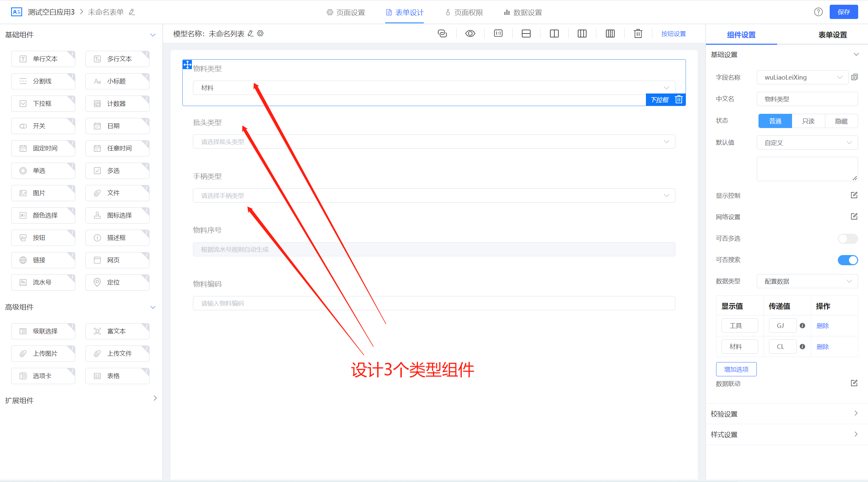Click the two-column layout icon
Image resolution: width=868 pixels, height=482 pixels.
[554, 34]
